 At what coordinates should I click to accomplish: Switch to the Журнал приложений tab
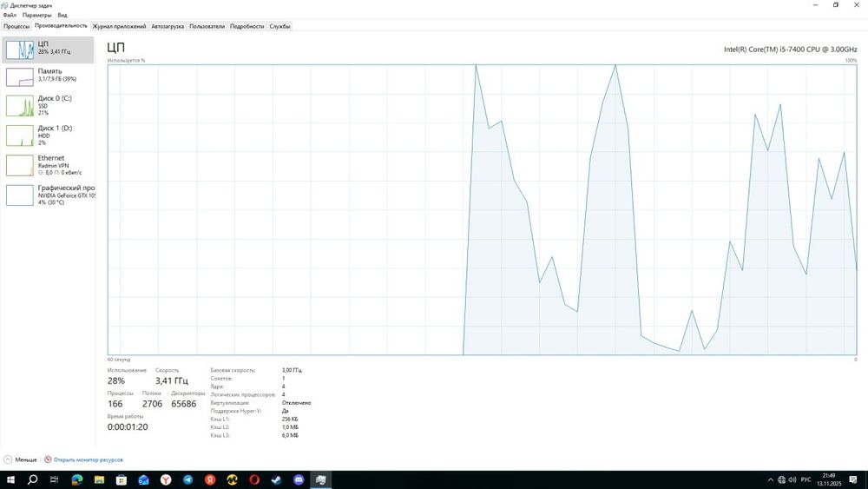119,26
